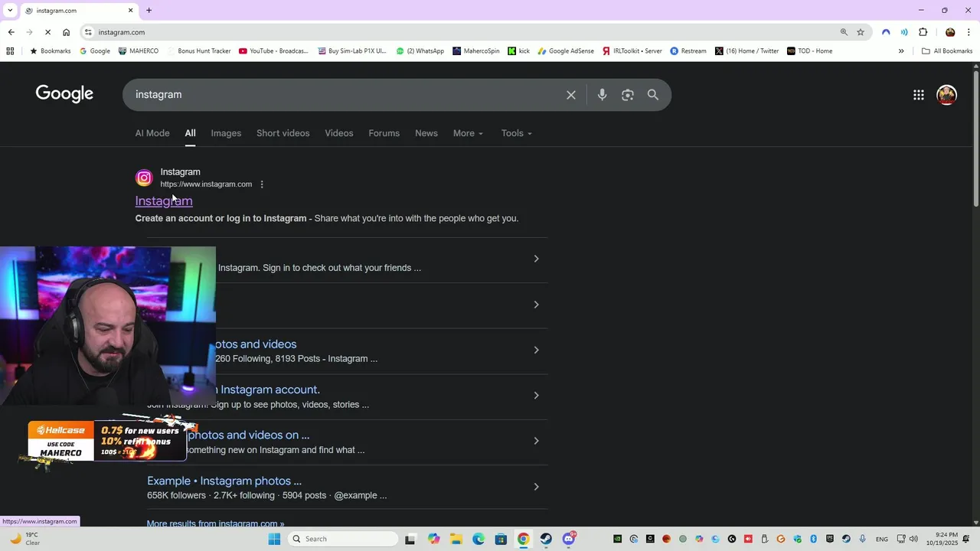Expand the More search filters dropdown

pos(468,133)
